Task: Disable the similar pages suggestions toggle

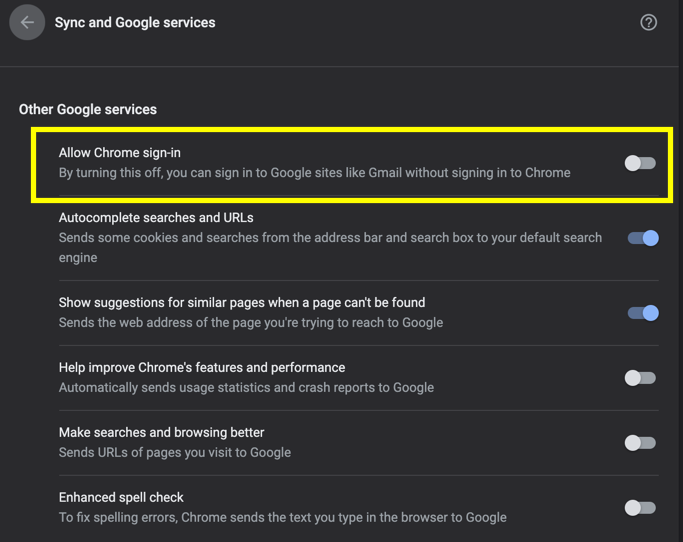Action: click(642, 313)
